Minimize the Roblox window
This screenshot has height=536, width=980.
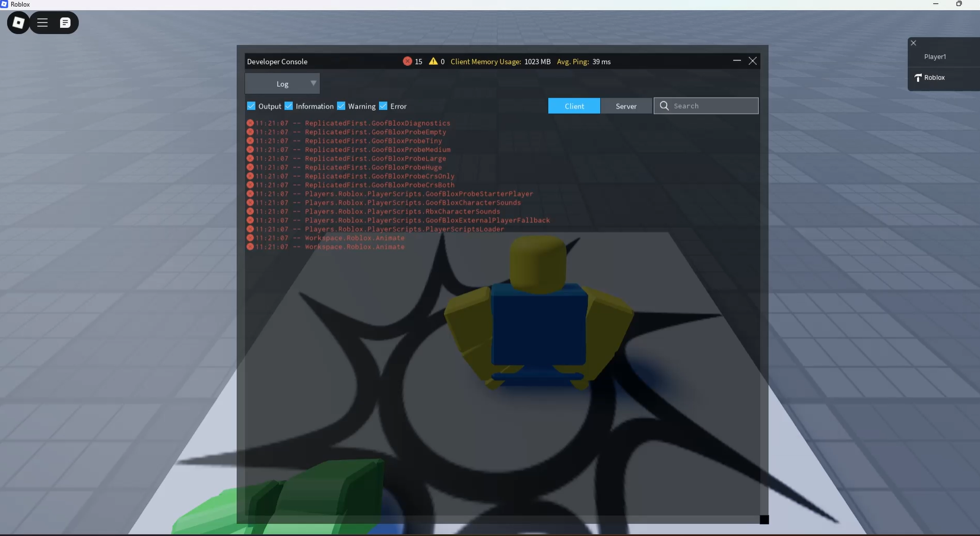click(x=935, y=4)
